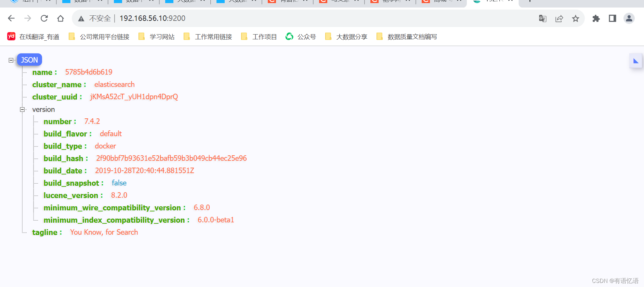
Task: Collapse the root JSON tree node
Action: 11,60
